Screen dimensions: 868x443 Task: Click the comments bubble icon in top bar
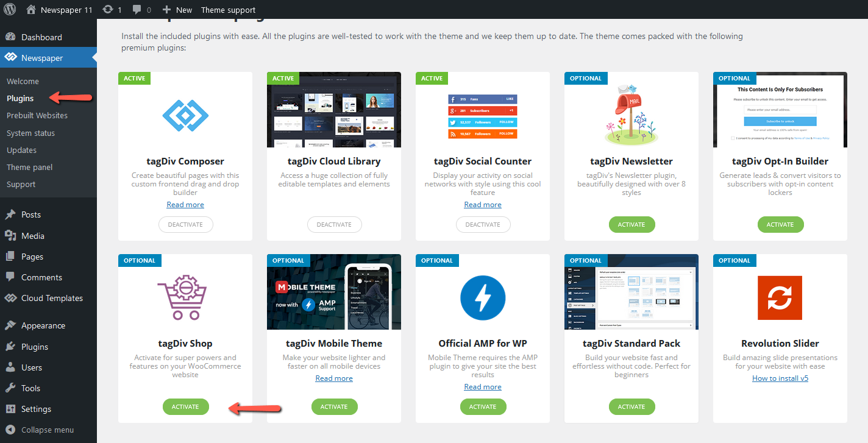pyautogui.click(x=137, y=10)
